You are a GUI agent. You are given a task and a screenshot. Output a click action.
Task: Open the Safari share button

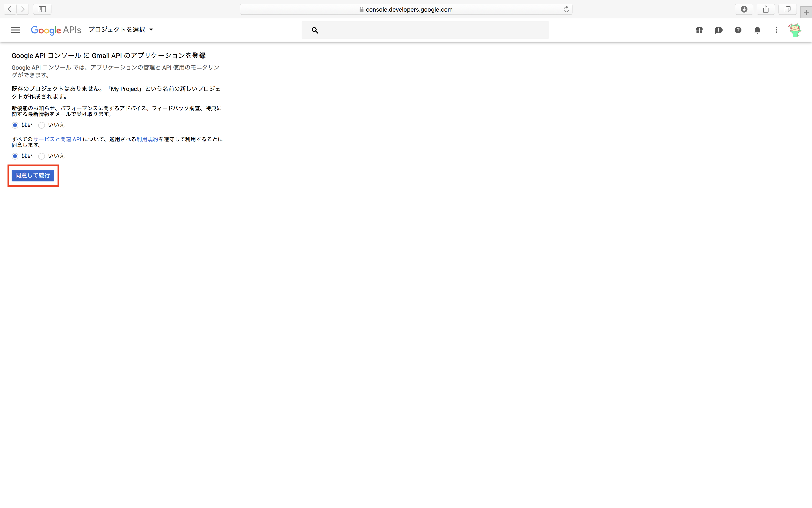click(x=766, y=9)
